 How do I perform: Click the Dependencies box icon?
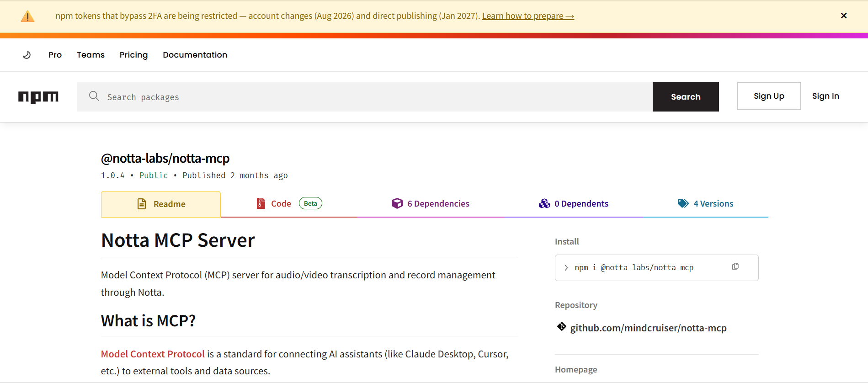pyautogui.click(x=397, y=203)
